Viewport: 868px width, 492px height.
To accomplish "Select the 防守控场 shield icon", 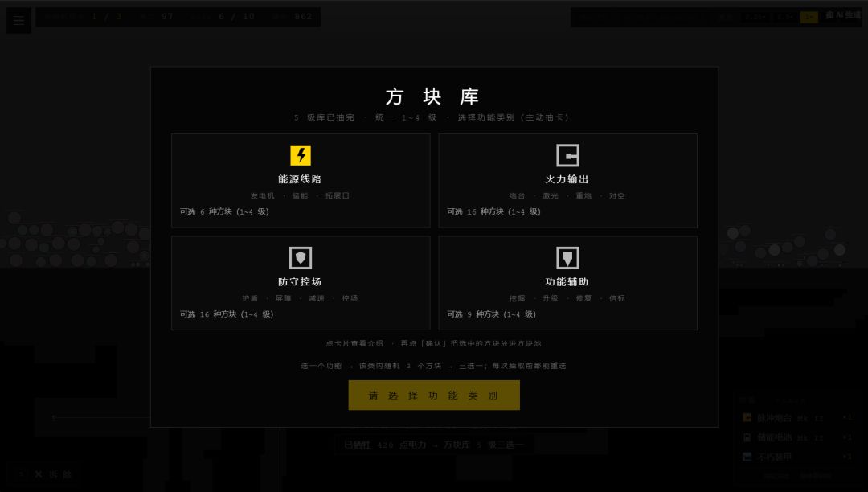I will 301,258.
